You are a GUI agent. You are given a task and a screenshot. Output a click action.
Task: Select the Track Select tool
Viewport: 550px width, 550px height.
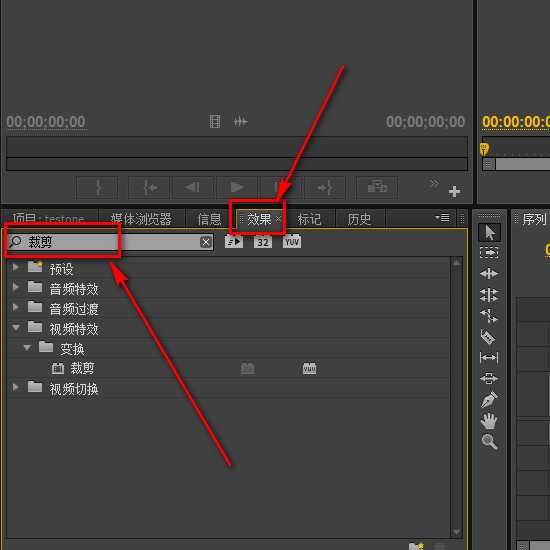(489, 253)
